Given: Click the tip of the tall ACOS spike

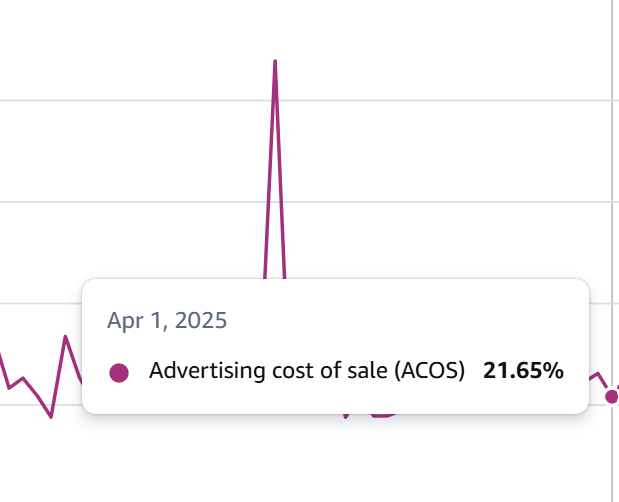Looking at the screenshot, I should point(275,61).
